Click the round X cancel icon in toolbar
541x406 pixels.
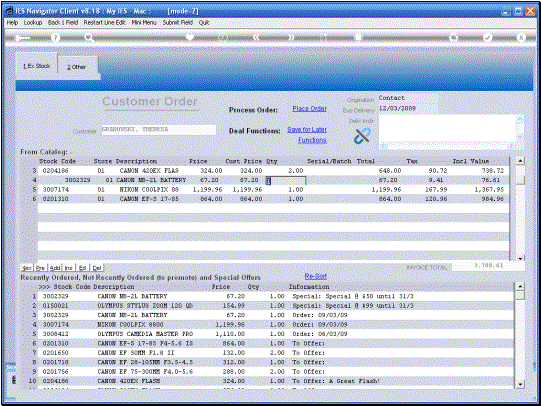click(521, 38)
